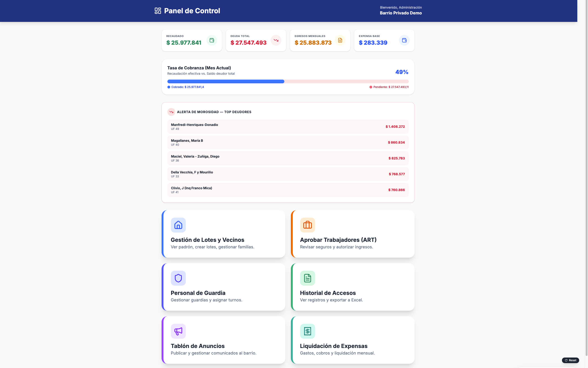Click the Tasa de Cobranza progress bar
Viewport: 588px width, 368px height.
click(x=288, y=81)
